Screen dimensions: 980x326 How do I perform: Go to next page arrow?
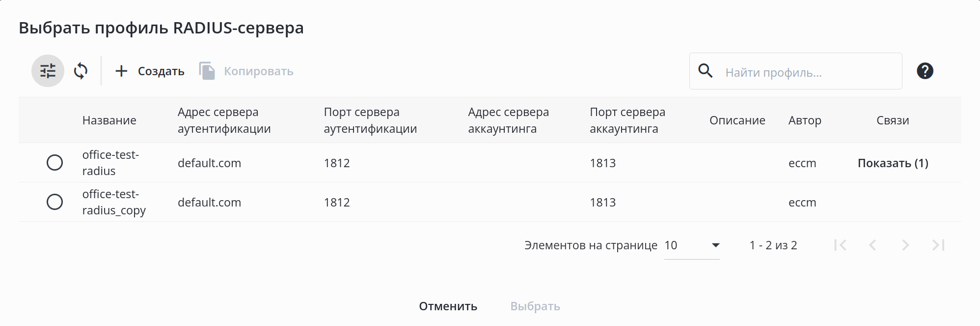905,245
